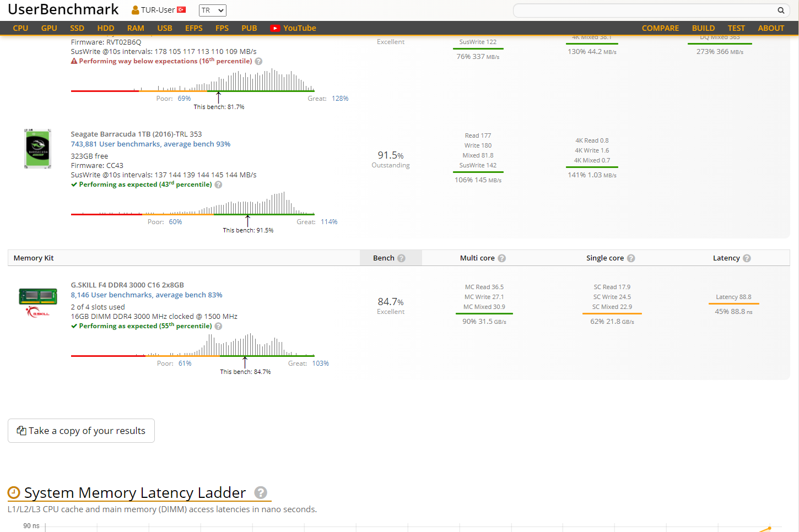Click G.SKILL benchmark distribution histogram
Image resolution: width=799 pixels, height=532 pixels.
click(193, 344)
